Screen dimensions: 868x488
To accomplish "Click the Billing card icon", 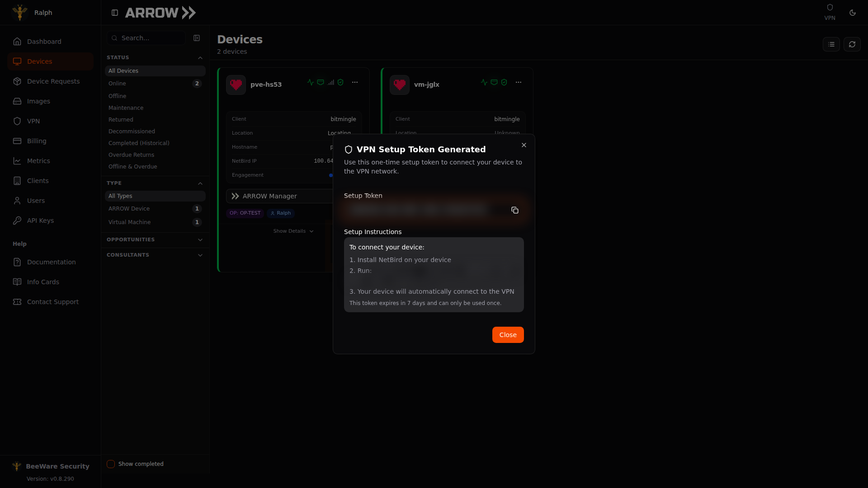I will tap(17, 141).
